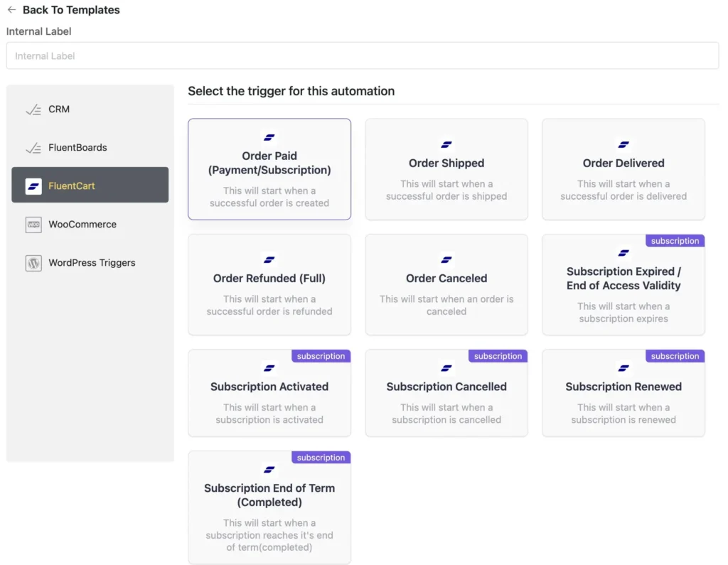This screenshot has width=728, height=565.
Task: Select the Subscription Cancelled trigger card
Action: click(x=446, y=394)
